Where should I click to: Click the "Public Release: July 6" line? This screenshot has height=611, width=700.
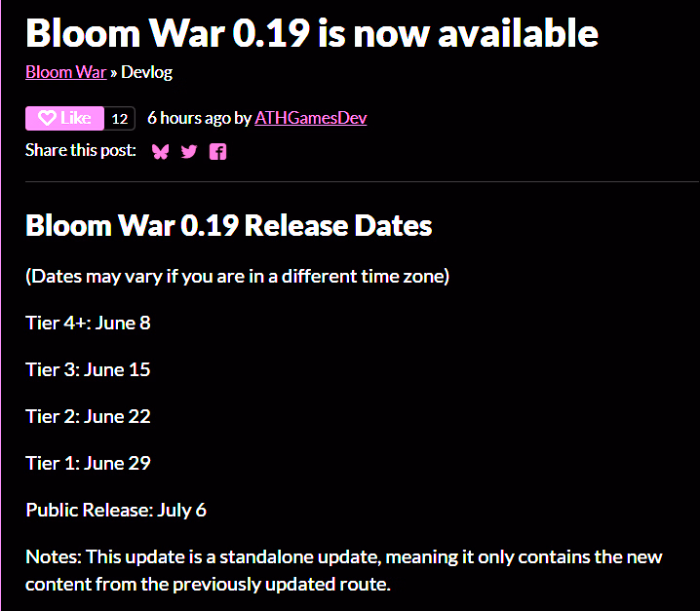(116, 510)
